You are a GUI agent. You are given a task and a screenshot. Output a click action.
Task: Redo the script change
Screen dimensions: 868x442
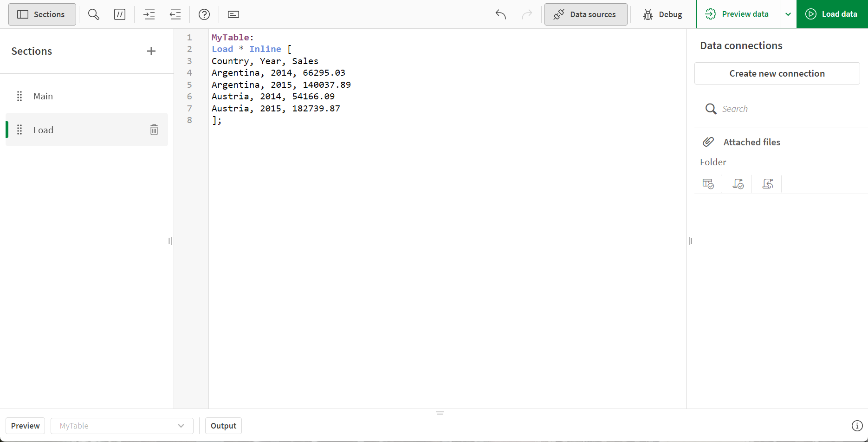click(527, 14)
